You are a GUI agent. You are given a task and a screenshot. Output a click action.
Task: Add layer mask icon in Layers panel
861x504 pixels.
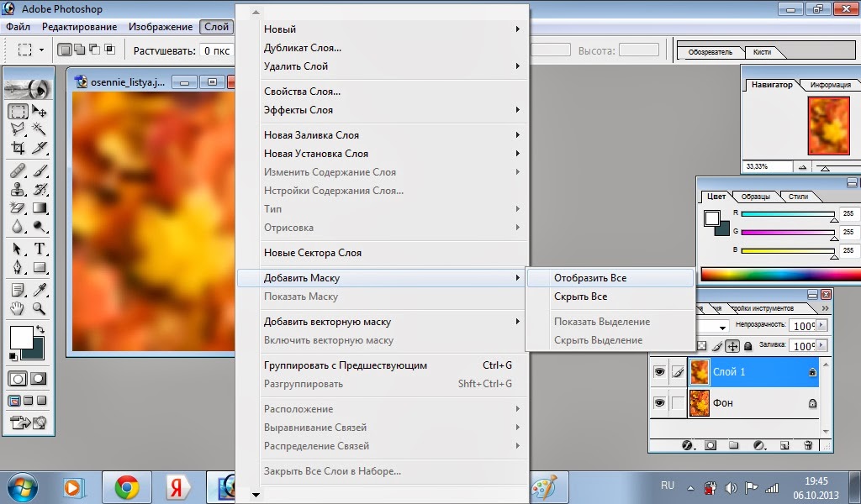[x=710, y=445]
